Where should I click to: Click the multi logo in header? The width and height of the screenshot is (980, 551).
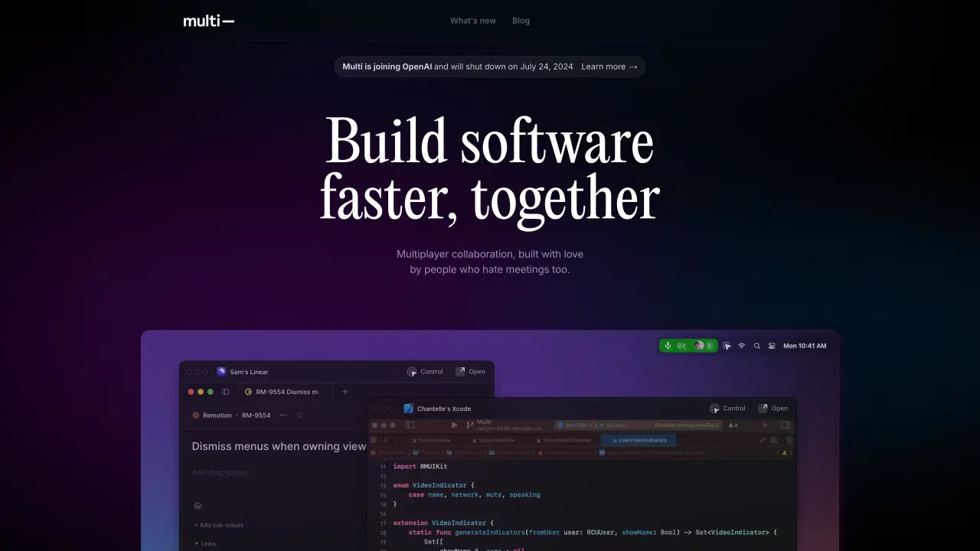point(208,21)
